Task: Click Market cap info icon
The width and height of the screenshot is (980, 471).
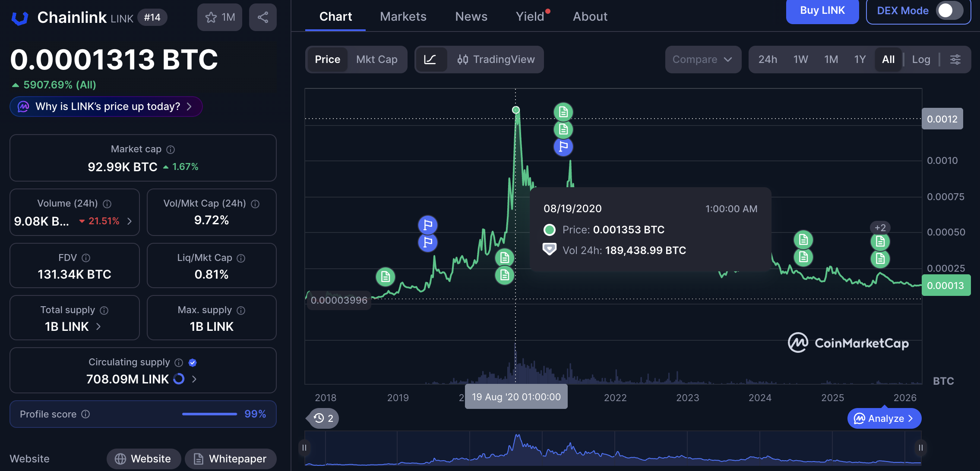Action: pos(171,150)
